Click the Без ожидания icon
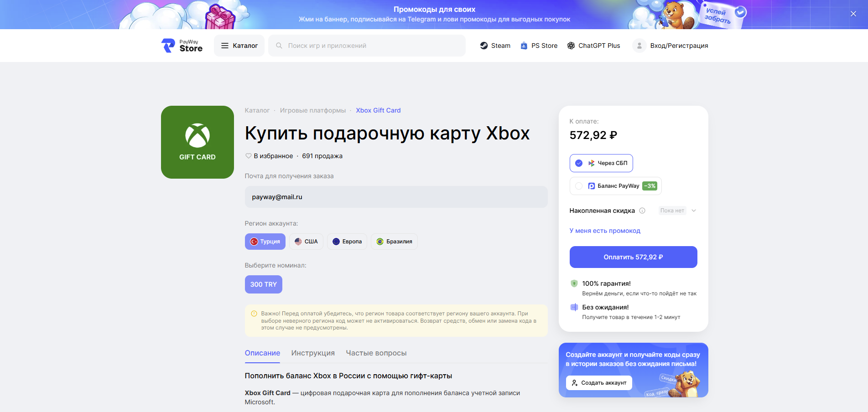Viewport: 868px width, 412px height. [x=574, y=307]
